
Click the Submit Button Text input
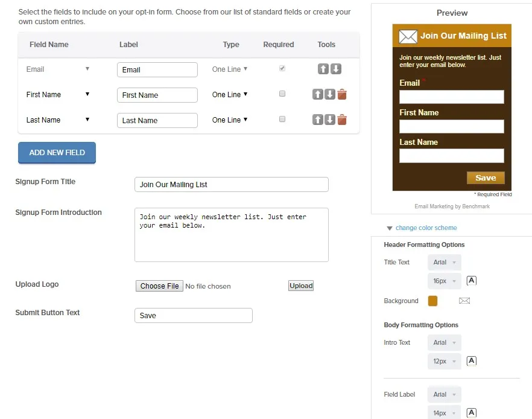194,315
